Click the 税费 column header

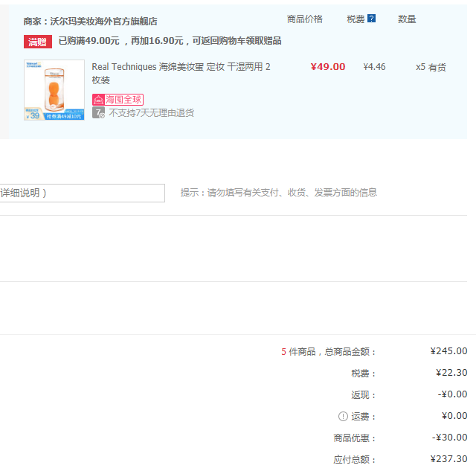click(x=356, y=19)
